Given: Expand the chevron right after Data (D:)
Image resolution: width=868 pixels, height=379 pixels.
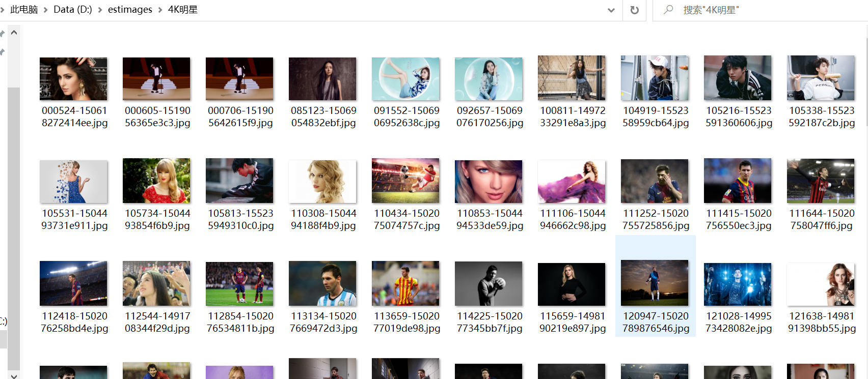Looking at the screenshot, I should (100, 10).
